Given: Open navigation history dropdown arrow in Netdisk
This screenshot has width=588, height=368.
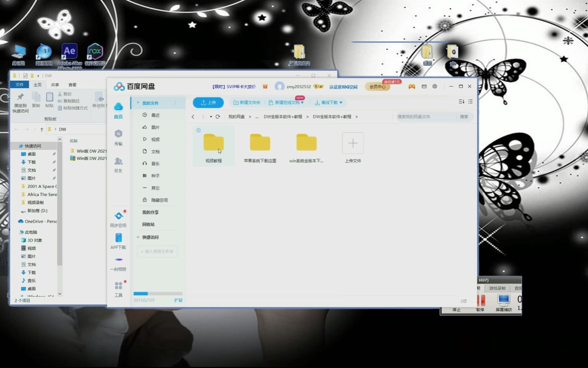Looking at the screenshot, I should click(211, 117).
